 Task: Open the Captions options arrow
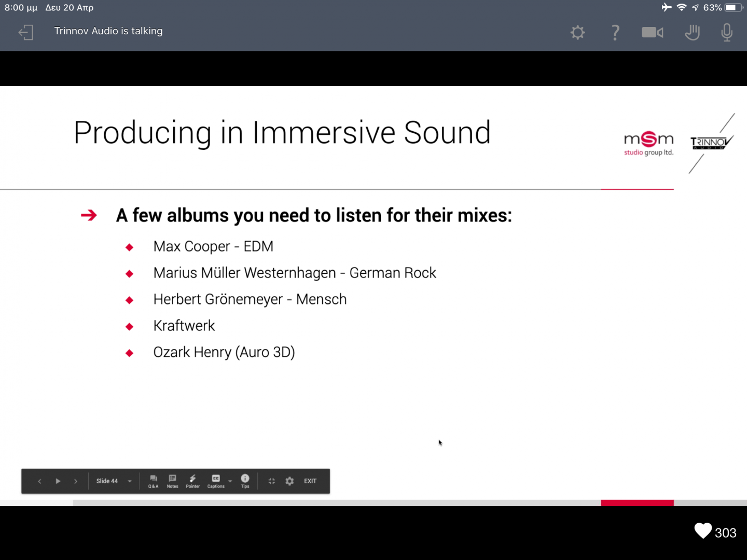pos(230,481)
